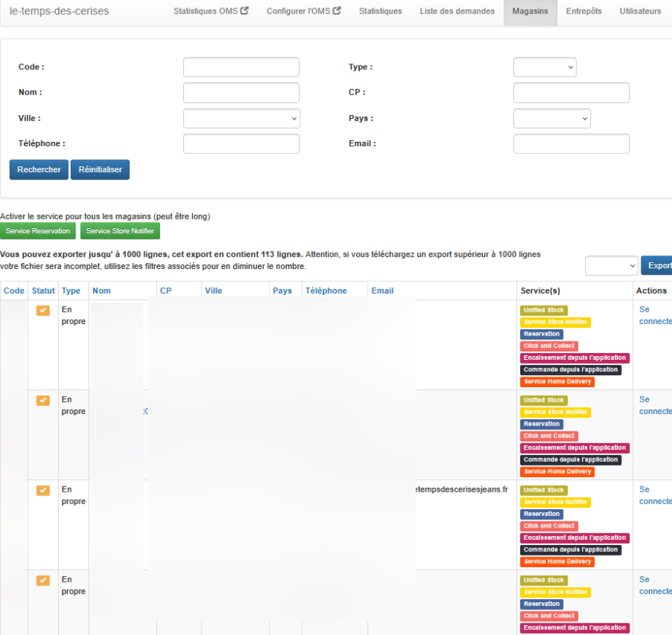Open Configurer l'OMS external link
The width and height of the screenshot is (672, 635).
point(304,11)
